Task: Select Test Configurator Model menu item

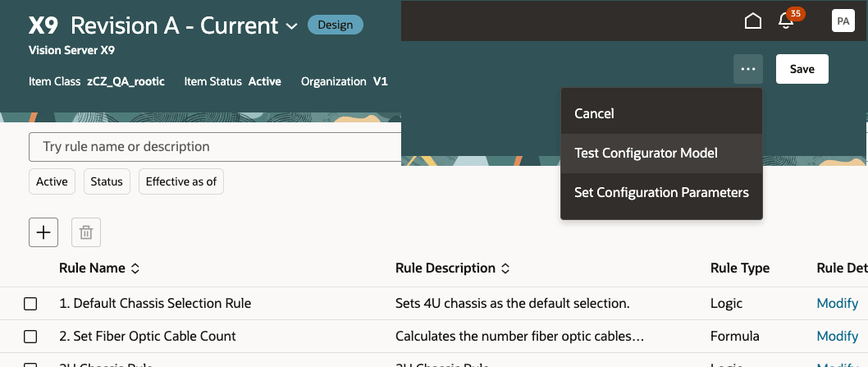Action: (646, 154)
